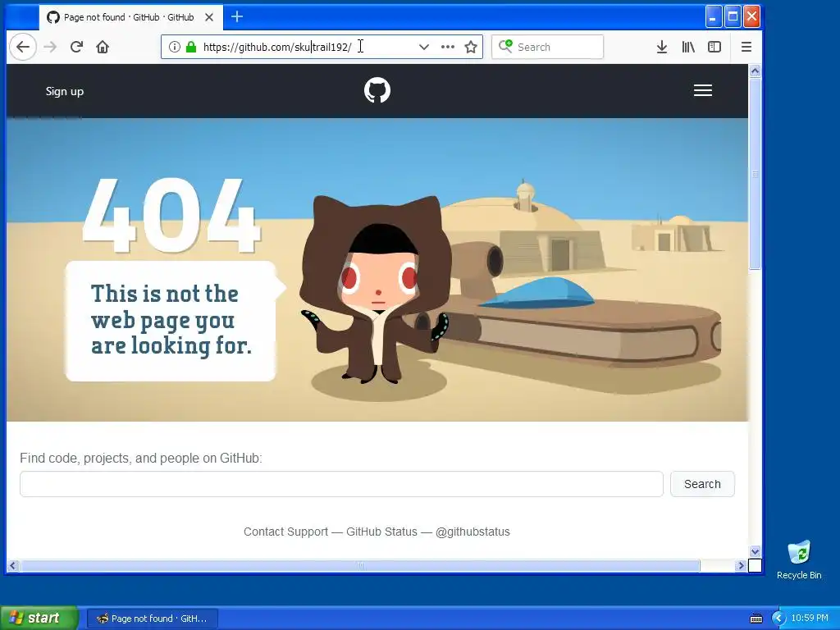The image size is (840, 630).
Task: Open the Contact Support link
Action: (285, 532)
